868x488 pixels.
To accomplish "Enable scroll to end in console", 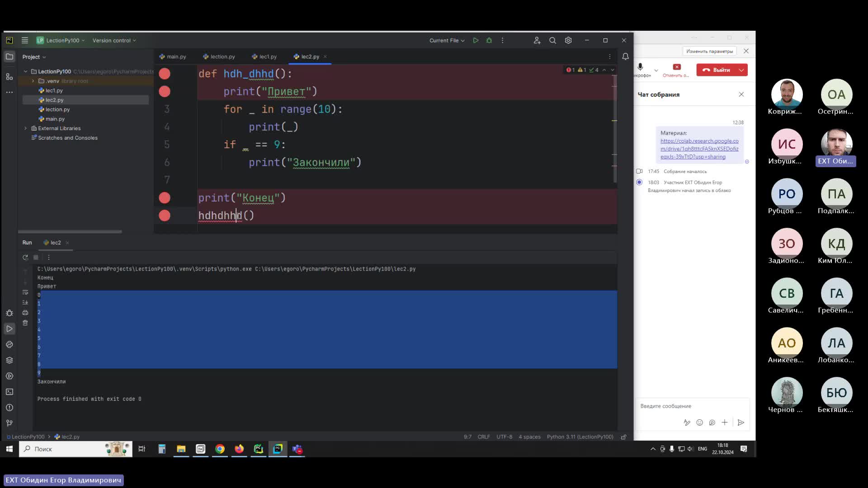I will (25, 302).
